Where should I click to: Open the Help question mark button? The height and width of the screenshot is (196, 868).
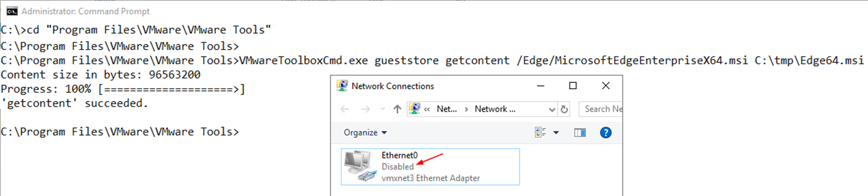point(606,132)
